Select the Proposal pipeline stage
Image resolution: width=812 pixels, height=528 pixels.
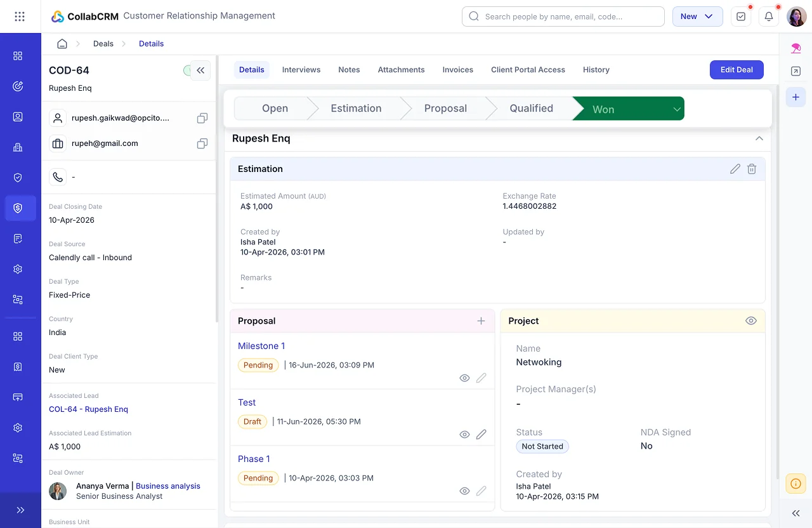[x=445, y=109]
